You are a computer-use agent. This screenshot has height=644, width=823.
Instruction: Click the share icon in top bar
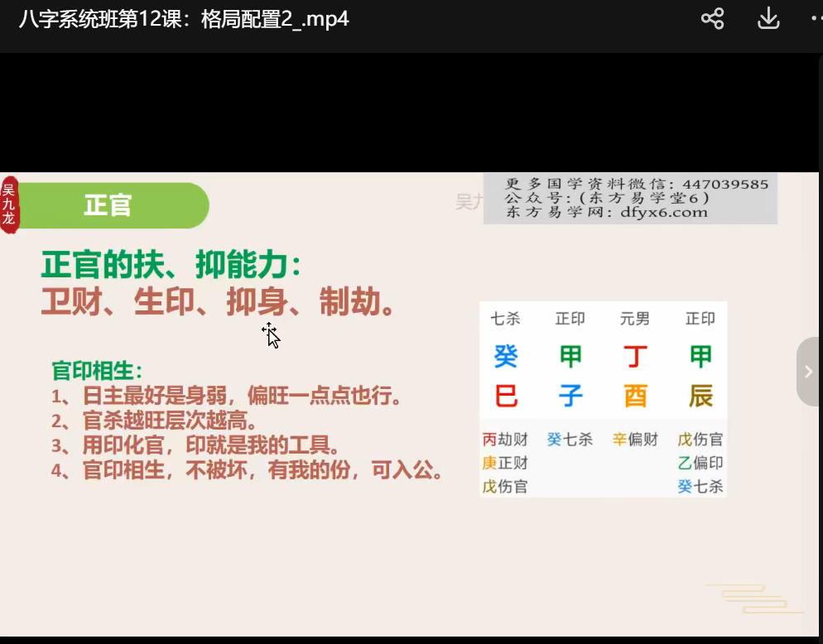712,19
